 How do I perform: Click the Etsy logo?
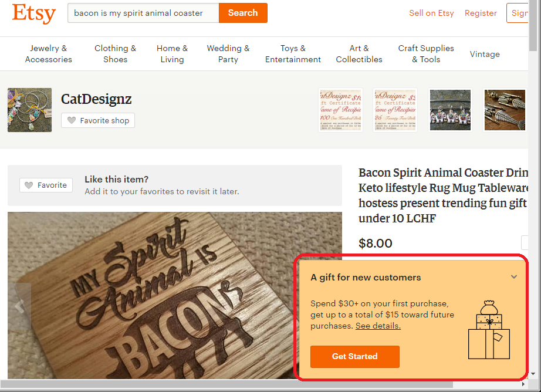click(34, 13)
